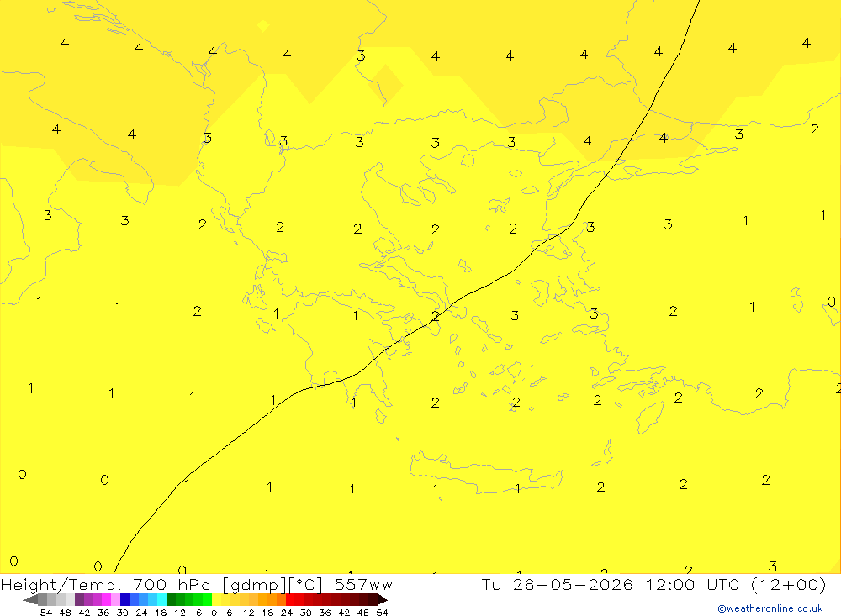Select the date "26-05-2026"
The image size is (841, 616).
click(x=573, y=584)
